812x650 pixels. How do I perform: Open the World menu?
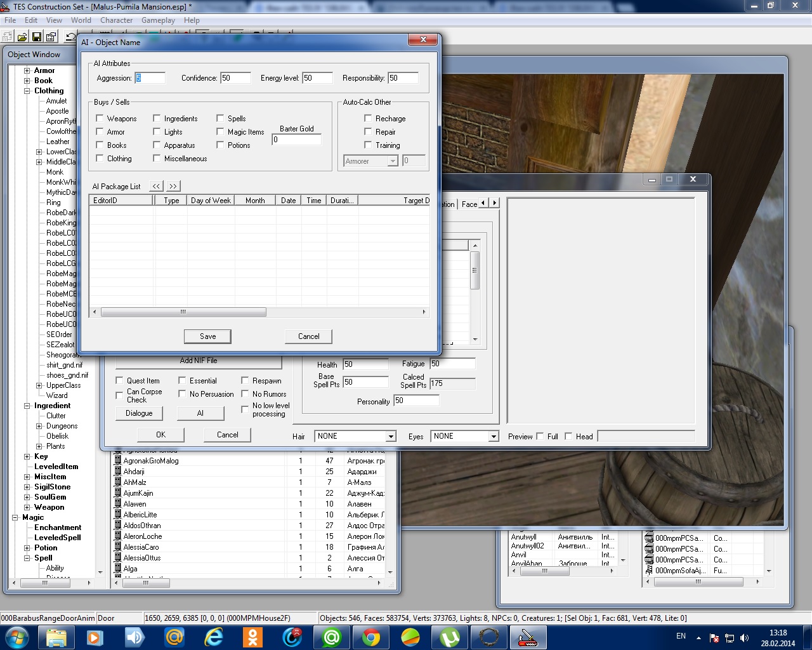(x=81, y=20)
